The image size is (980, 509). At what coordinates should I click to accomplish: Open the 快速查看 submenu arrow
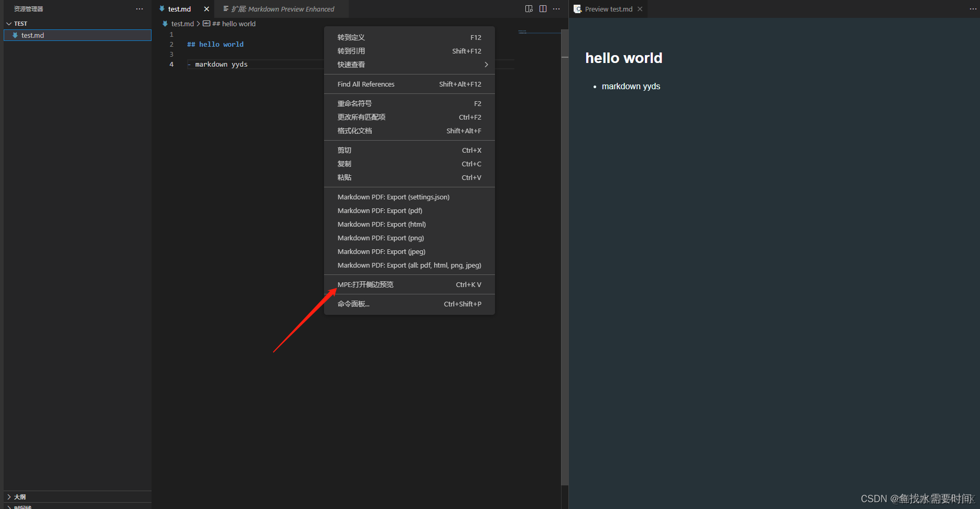coord(486,65)
